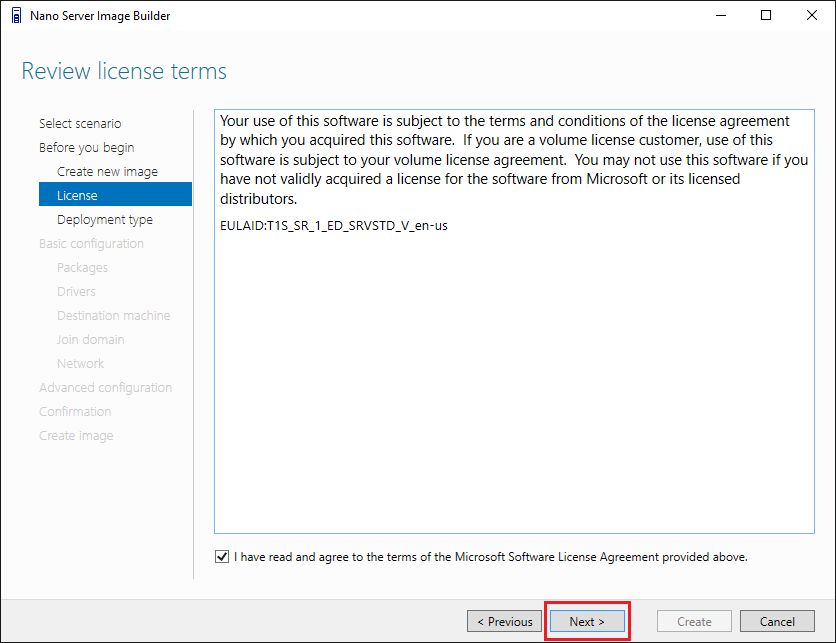
Task: Click the Join domain step
Action: click(x=90, y=340)
